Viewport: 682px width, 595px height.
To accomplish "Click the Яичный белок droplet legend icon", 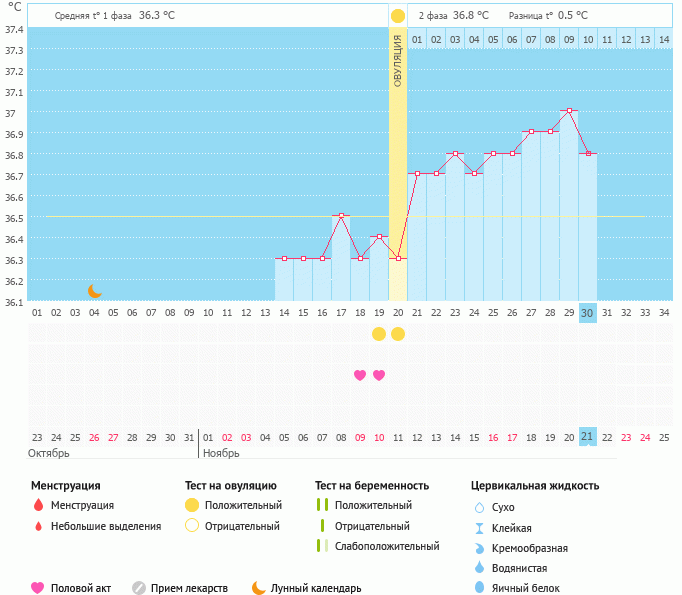I will (x=479, y=588).
